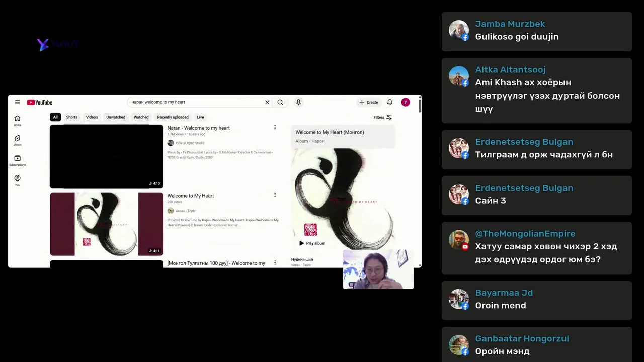Open Shorts in the YouTube sidebar
644x362 pixels.
[x=17, y=140]
